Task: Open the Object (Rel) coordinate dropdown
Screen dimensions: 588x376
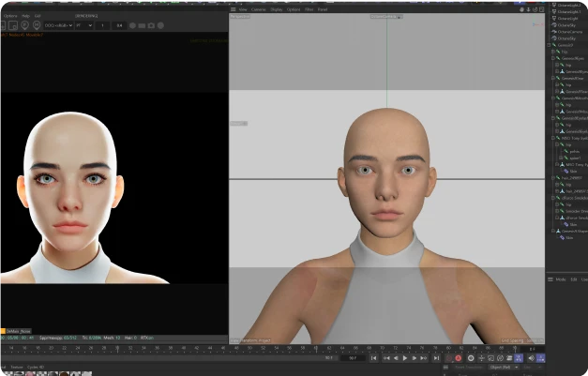Action: pyautogui.click(x=503, y=367)
